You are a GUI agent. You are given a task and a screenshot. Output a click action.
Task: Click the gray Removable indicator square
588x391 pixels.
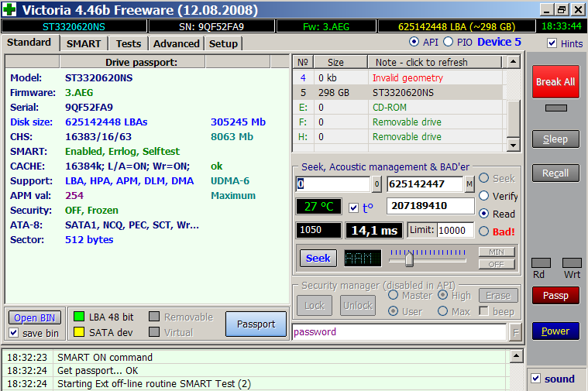coord(154,317)
